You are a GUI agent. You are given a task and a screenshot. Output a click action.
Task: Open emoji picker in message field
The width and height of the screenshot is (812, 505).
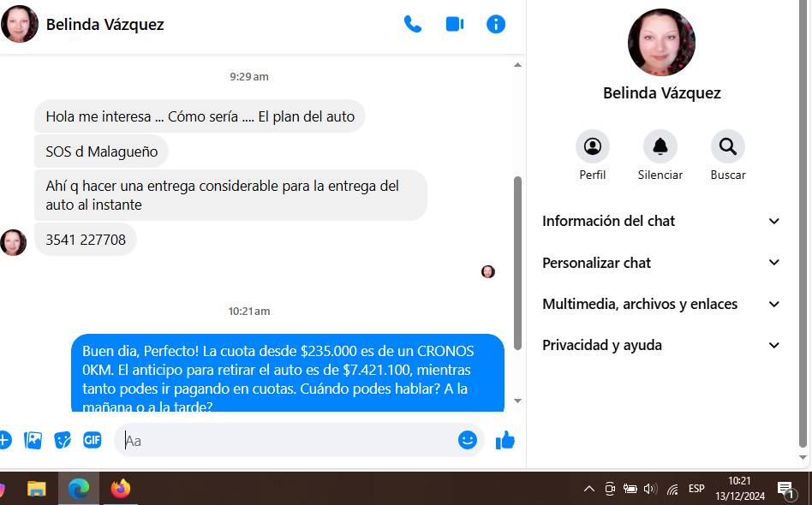[x=467, y=440]
